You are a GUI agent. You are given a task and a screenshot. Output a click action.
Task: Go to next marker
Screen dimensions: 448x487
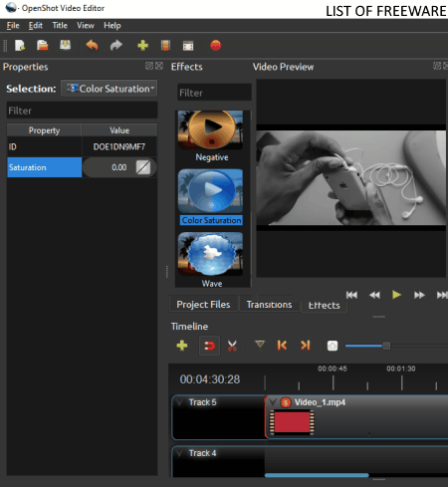coord(306,346)
